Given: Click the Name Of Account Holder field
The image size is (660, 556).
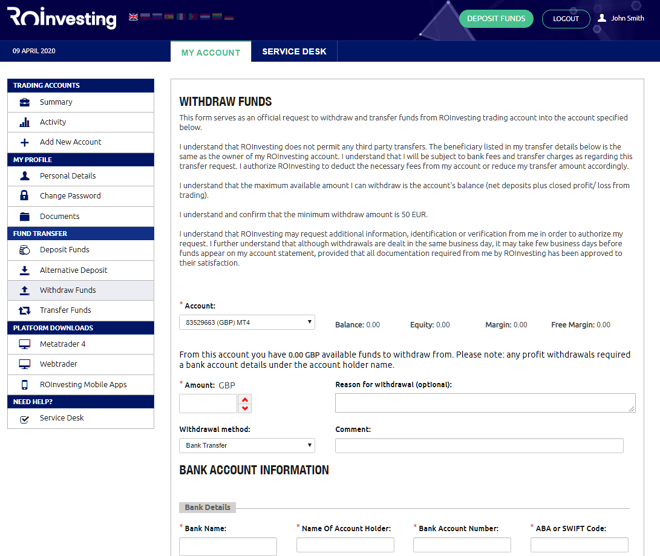Looking at the screenshot, I should pos(345,545).
